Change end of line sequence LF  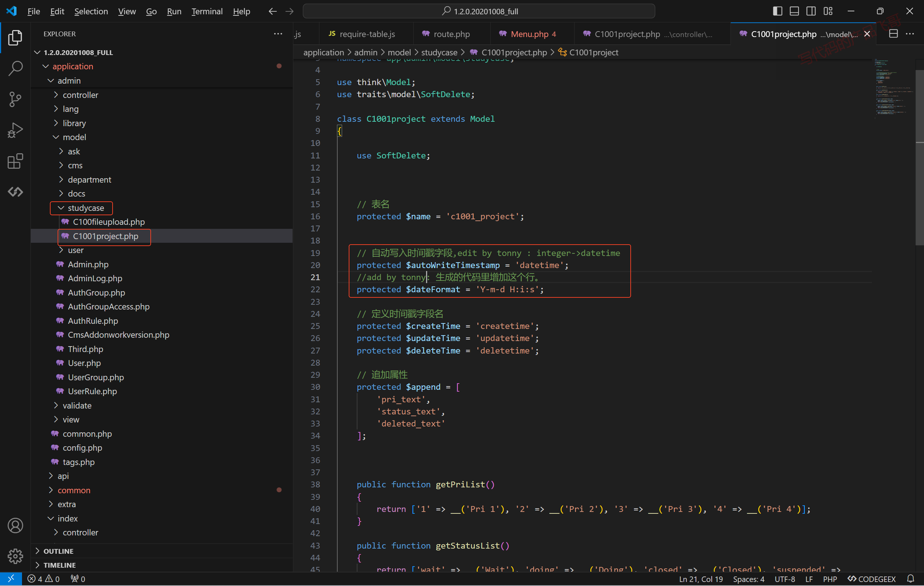coord(809,579)
